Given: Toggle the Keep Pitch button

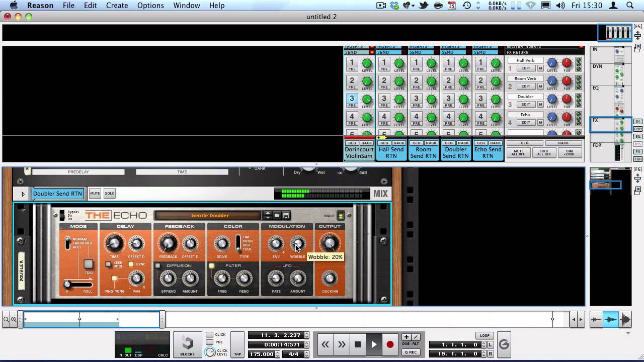Looking at the screenshot, I should (108, 264).
